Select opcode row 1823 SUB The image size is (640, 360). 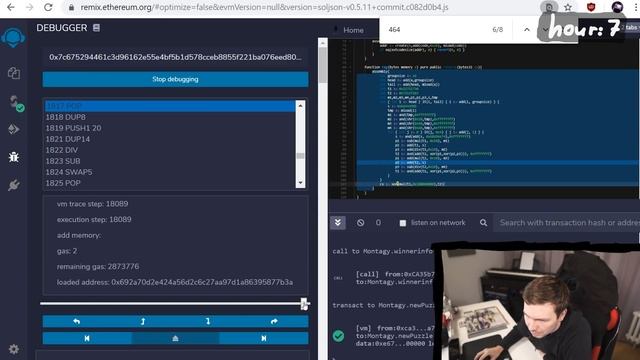[x=169, y=161]
